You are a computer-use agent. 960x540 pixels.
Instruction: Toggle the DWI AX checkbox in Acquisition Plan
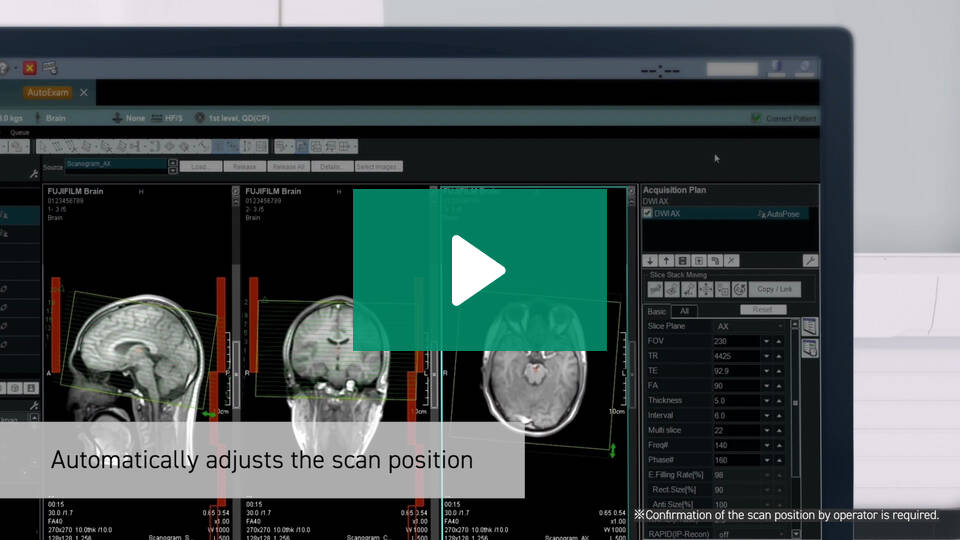click(648, 213)
